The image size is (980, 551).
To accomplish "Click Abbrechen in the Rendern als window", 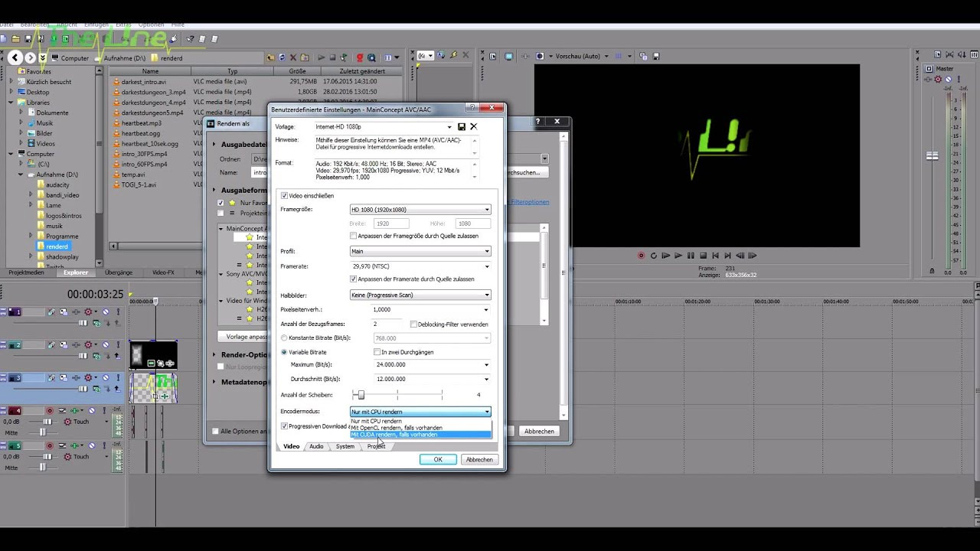I will 539,432.
